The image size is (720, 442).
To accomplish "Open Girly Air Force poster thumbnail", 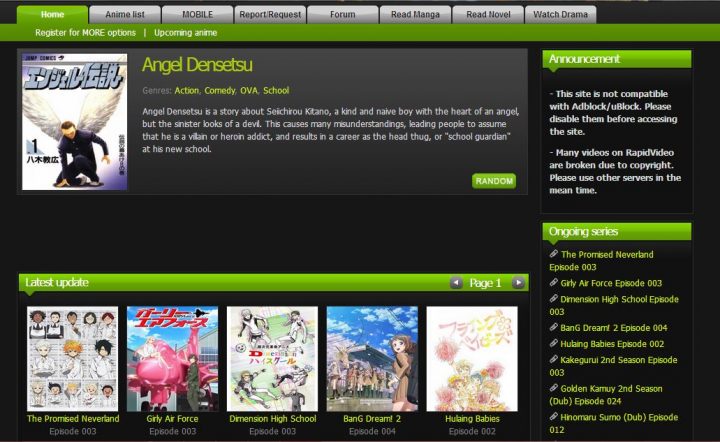I will [x=172, y=359].
